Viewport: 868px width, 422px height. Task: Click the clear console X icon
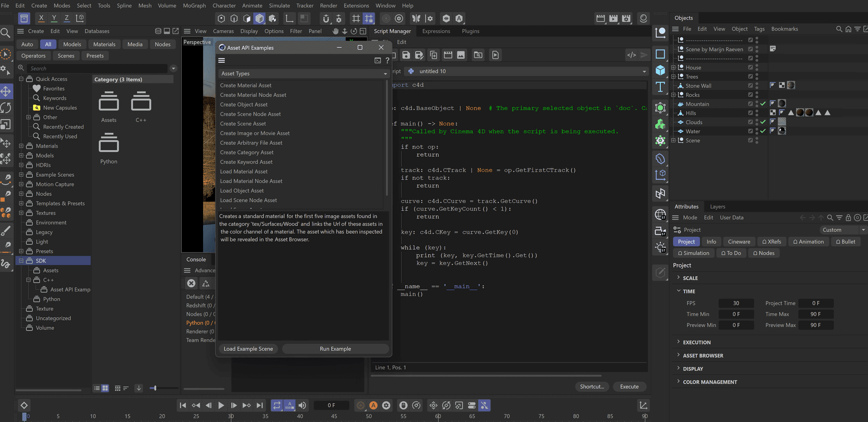click(x=191, y=283)
